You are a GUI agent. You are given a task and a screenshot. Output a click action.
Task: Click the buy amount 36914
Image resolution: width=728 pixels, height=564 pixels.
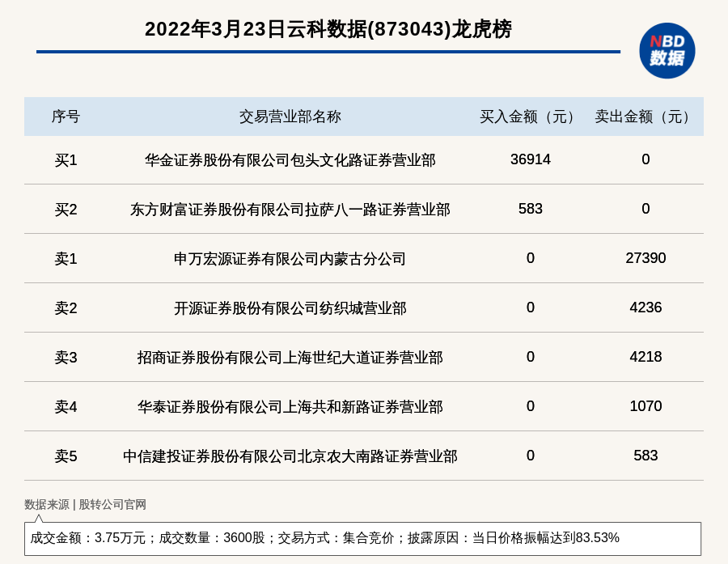coord(530,159)
